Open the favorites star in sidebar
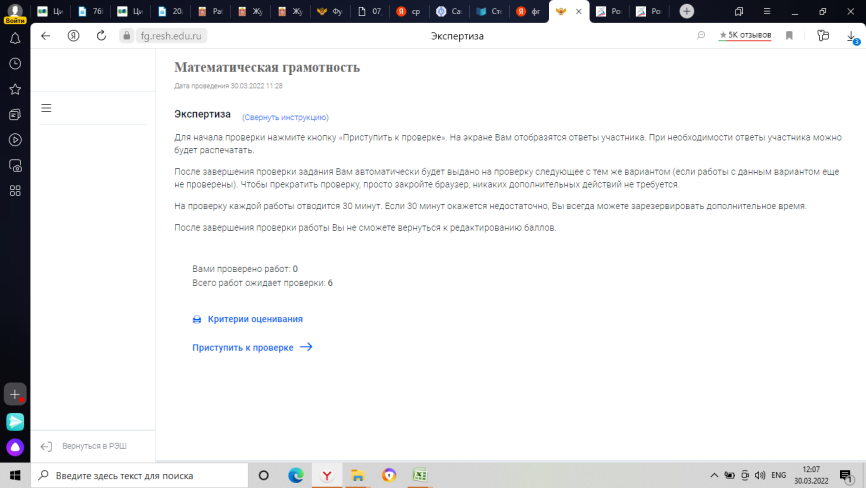The height and width of the screenshot is (488, 866). pos(15,89)
